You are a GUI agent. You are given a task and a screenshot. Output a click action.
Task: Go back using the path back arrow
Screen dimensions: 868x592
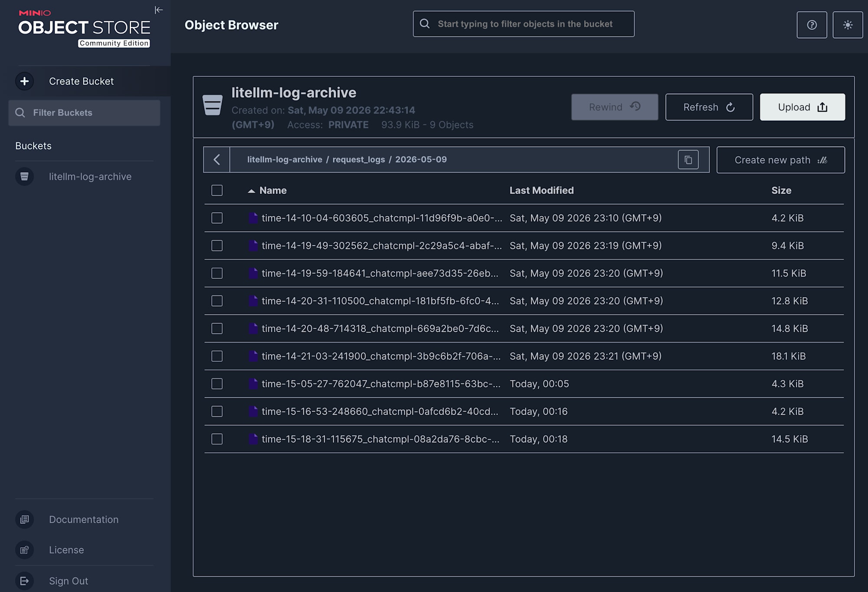pyautogui.click(x=217, y=160)
